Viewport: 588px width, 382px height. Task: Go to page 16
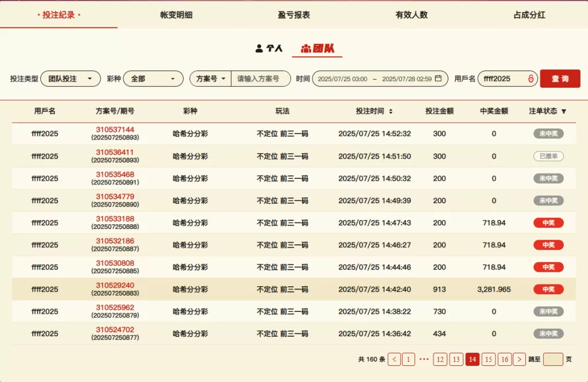[x=505, y=360]
